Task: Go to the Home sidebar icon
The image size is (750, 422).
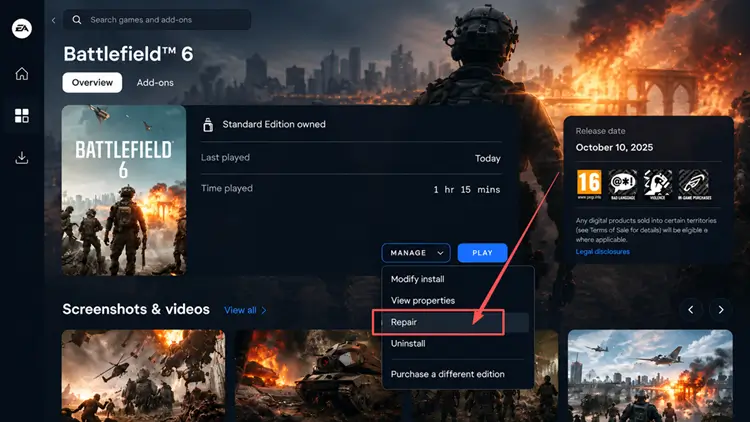Action: pos(22,74)
